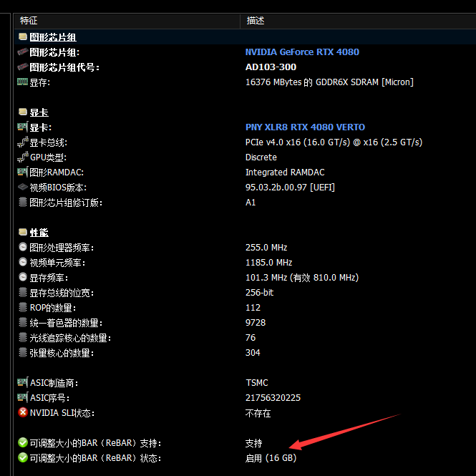Click the 图形芯片组 section header icon
This screenshot has height=476, width=476.
pyautogui.click(x=23, y=37)
